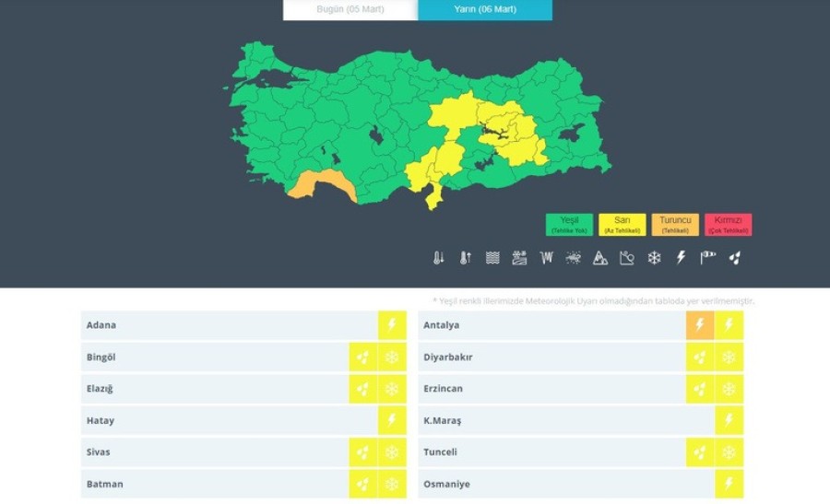
Task: Click the rain warning icon in the Tunceli row
Action: click(x=700, y=452)
